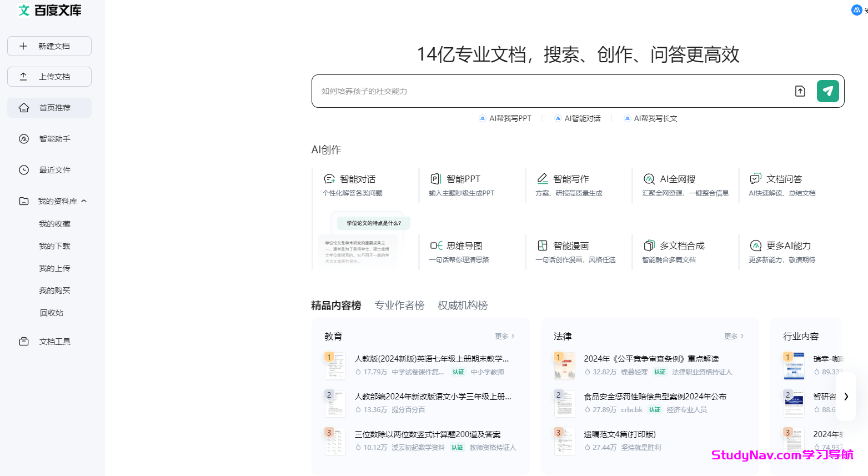The image size is (868, 476).
Task: Open 多文档合成 document merge tool
Action: point(681,246)
